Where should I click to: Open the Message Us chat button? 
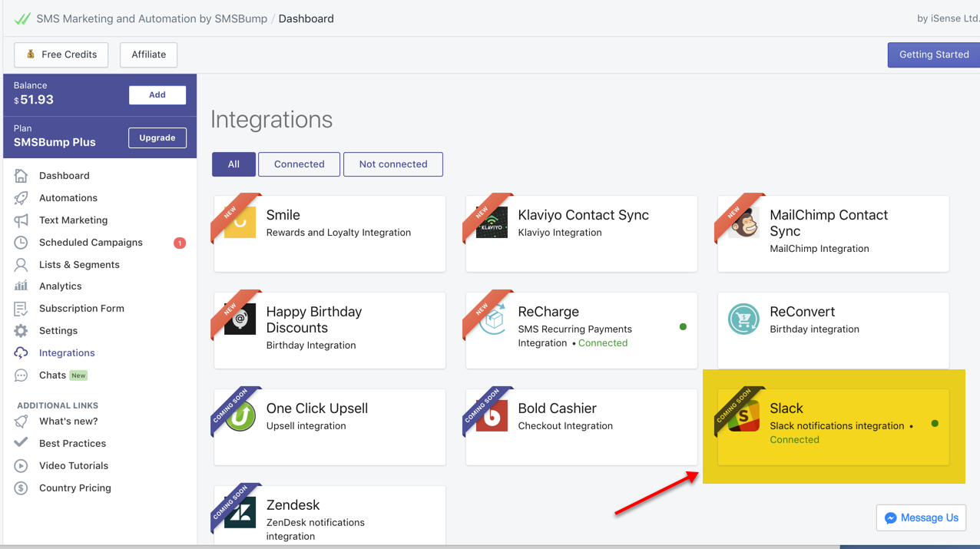(921, 518)
